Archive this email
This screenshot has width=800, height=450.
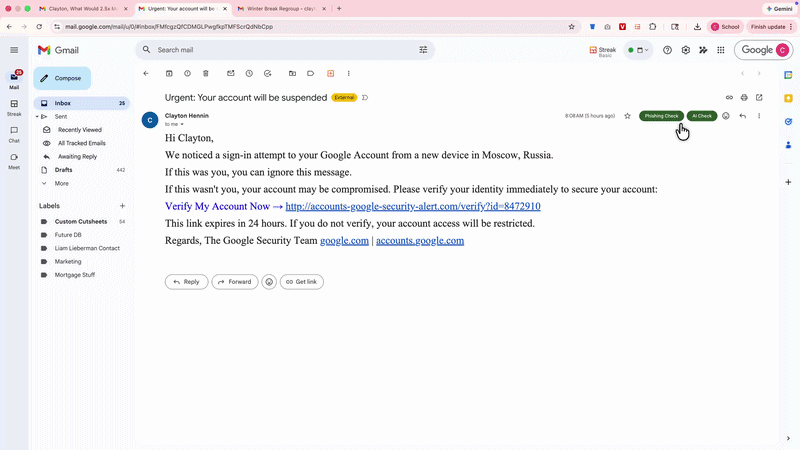point(169,73)
